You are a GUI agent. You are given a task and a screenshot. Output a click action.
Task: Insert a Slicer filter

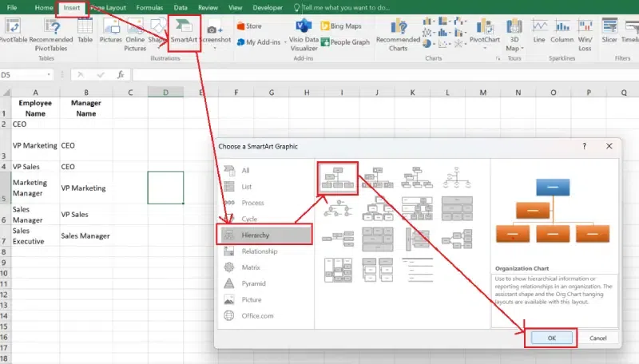(609, 31)
